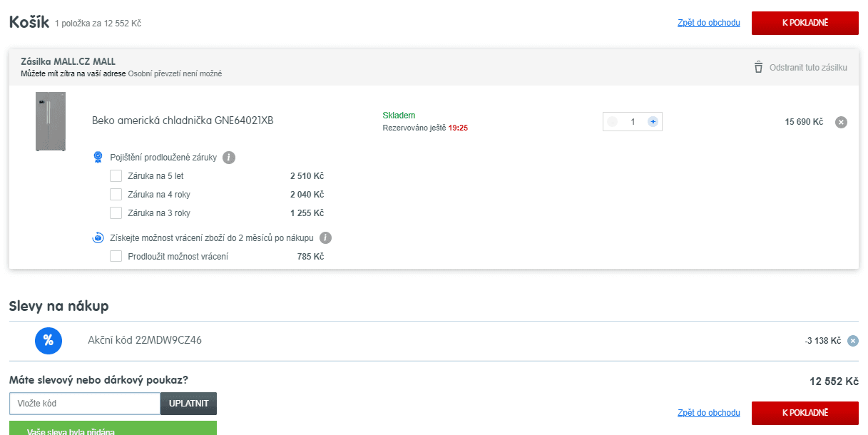Click the 3-year warranty price 1 255 Kč
868x435 pixels.
click(307, 213)
